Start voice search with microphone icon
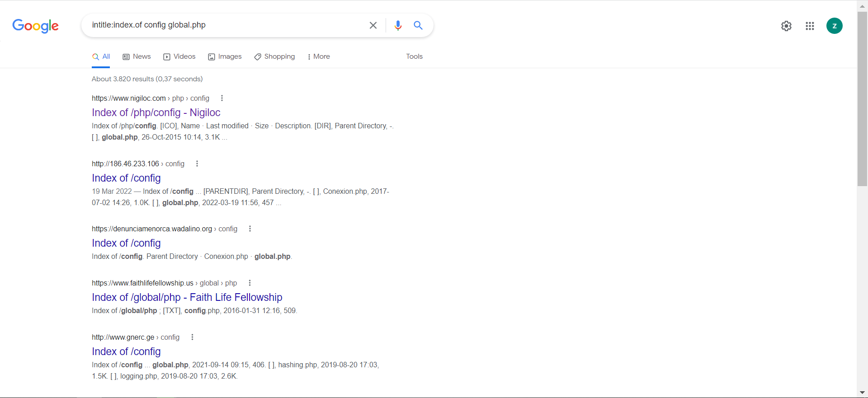Image resolution: width=868 pixels, height=398 pixels. 398,25
